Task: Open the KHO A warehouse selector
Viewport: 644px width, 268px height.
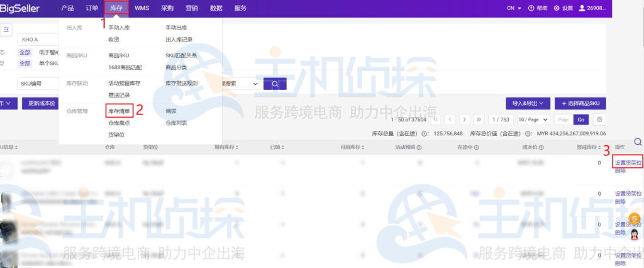Action: coord(39,40)
